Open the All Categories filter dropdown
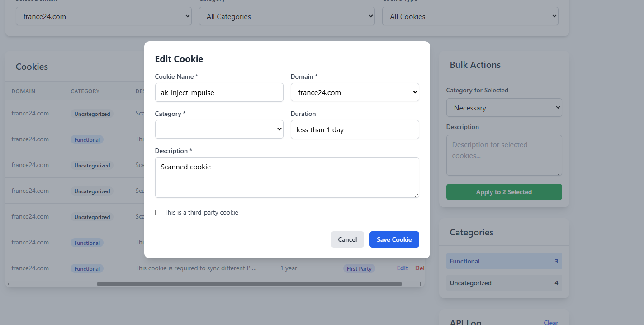 (287, 16)
